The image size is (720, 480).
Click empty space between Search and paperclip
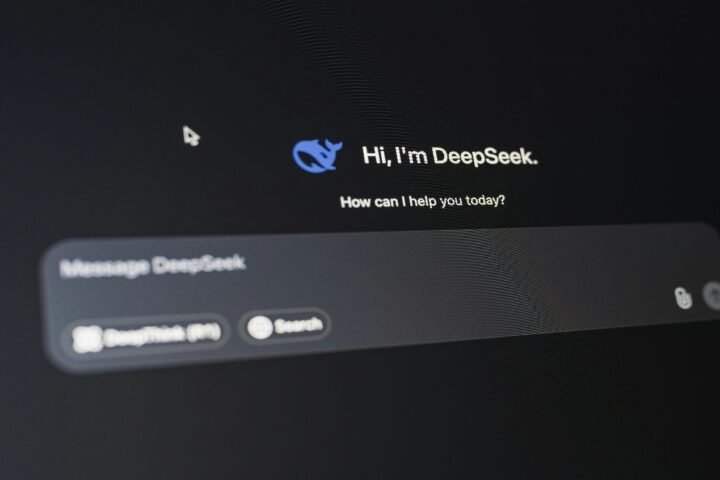pyautogui.click(x=500, y=312)
